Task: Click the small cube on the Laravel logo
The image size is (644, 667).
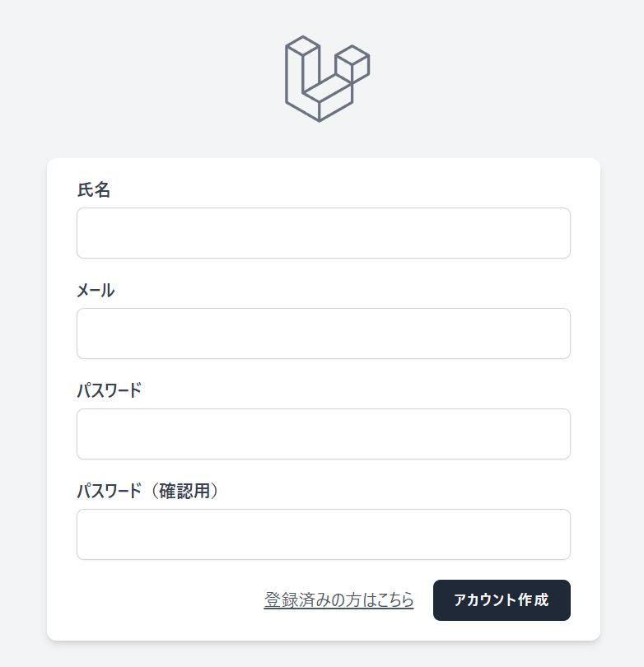Action: [x=352, y=63]
